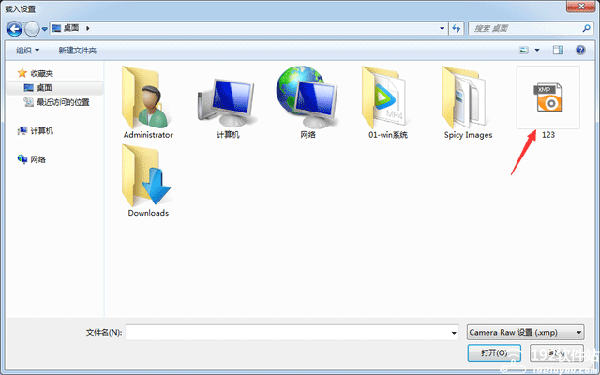Open the Downloads folder
The image size is (600, 375).
click(148, 181)
